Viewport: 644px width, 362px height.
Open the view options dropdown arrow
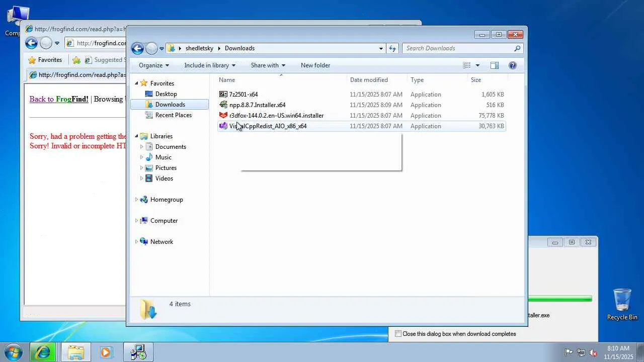(x=477, y=65)
